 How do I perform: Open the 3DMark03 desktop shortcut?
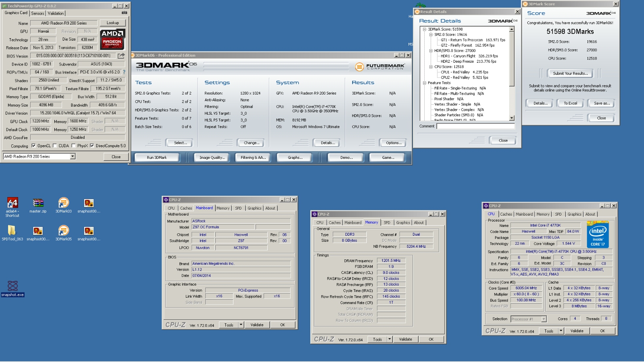pos(64,205)
